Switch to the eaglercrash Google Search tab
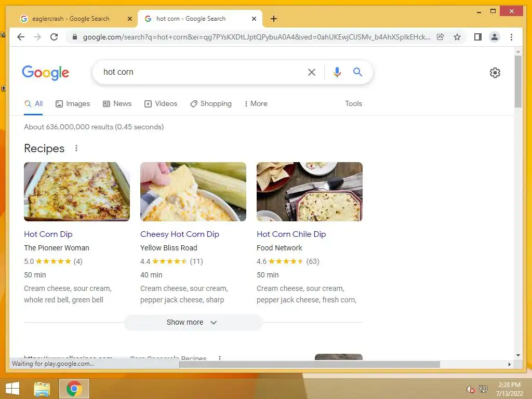 click(x=71, y=19)
